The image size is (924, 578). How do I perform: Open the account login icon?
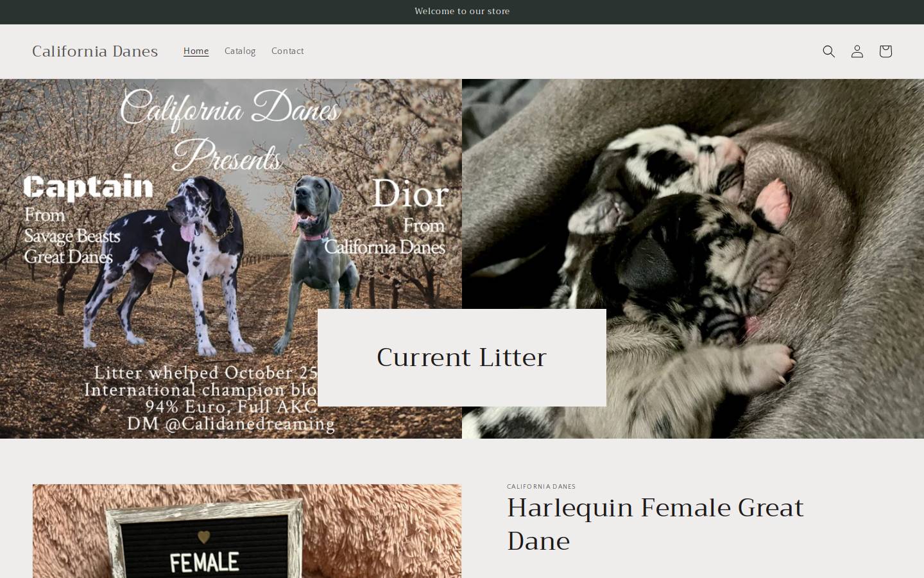857,51
